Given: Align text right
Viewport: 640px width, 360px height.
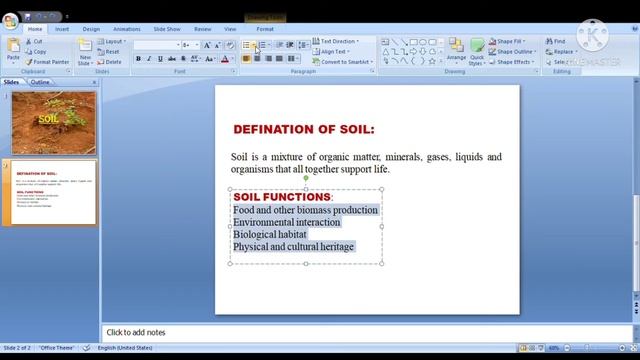Looking at the screenshot, I should (x=268, y=59).
